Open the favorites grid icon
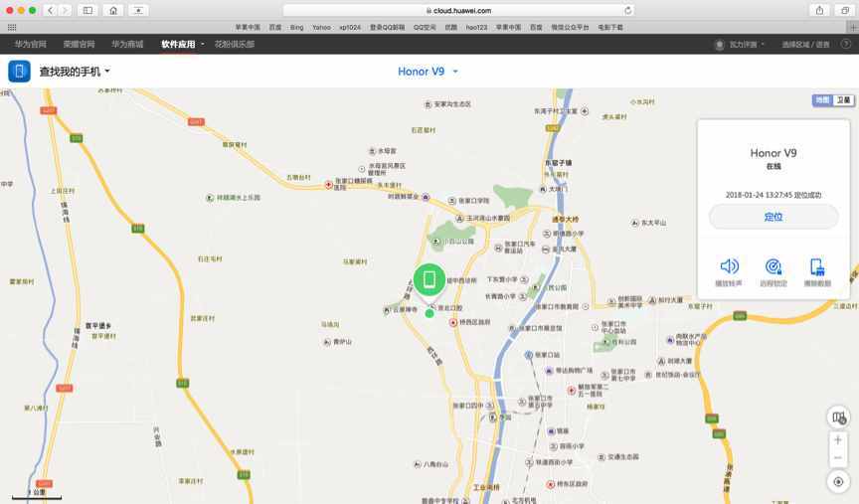The height and width of the screenshot is (504, 859). (x=12, y=27)
